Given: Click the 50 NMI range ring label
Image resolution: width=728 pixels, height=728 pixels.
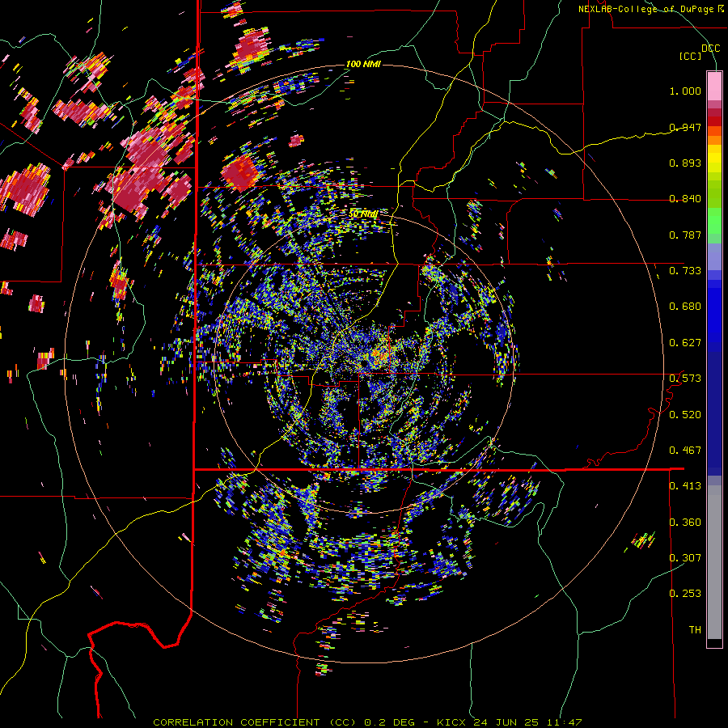Looking at the screenshot, I should (363, 214).
